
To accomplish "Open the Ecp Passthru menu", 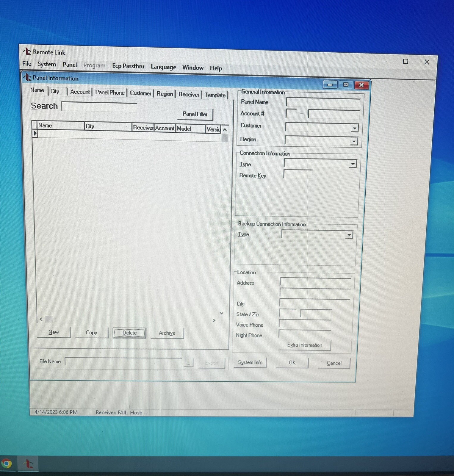I will coord(128,66).
